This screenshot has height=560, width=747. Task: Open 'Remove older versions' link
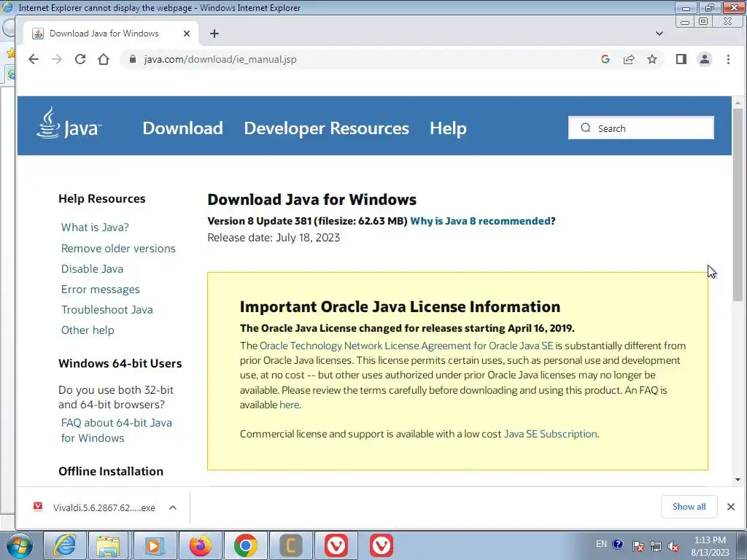[x=118, y=248]
